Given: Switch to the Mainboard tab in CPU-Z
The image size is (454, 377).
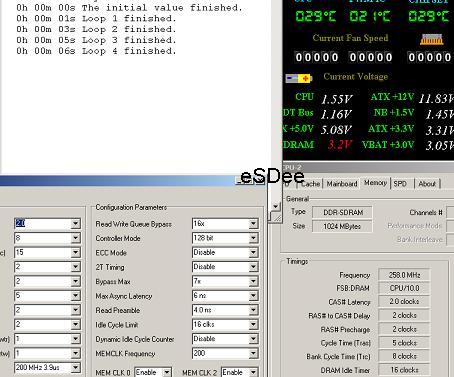Looking at the screenshot, I should [342, 184].
